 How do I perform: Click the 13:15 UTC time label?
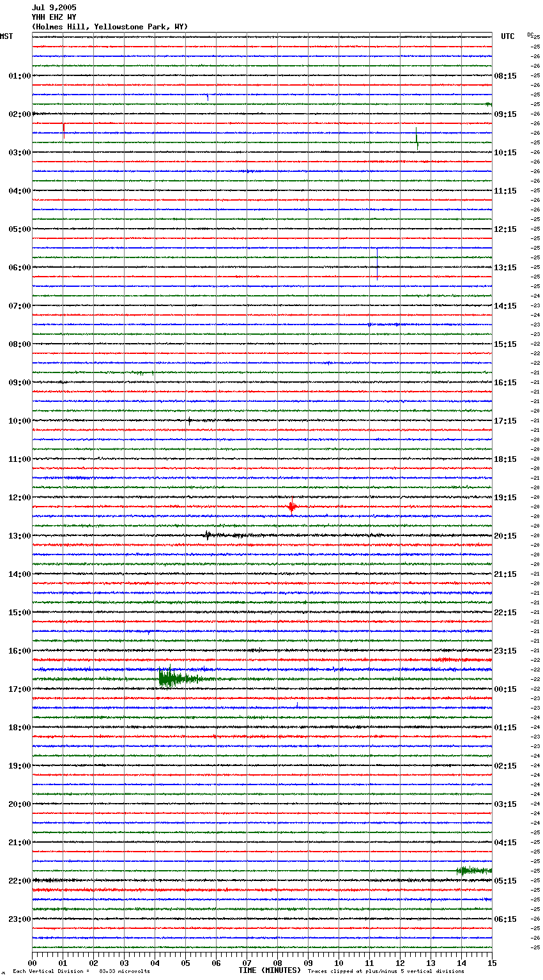(x=505, y=268)
